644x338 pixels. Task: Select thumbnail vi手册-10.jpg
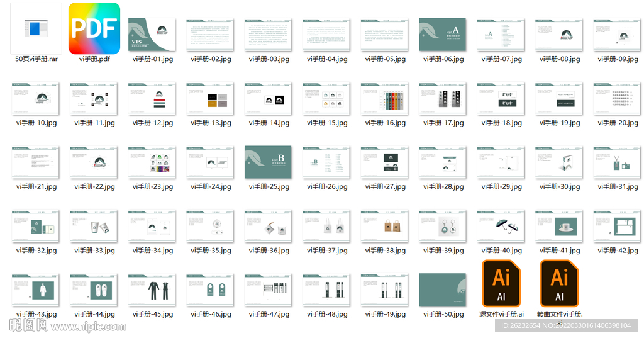pyautogui.click(x=36, y=99)
